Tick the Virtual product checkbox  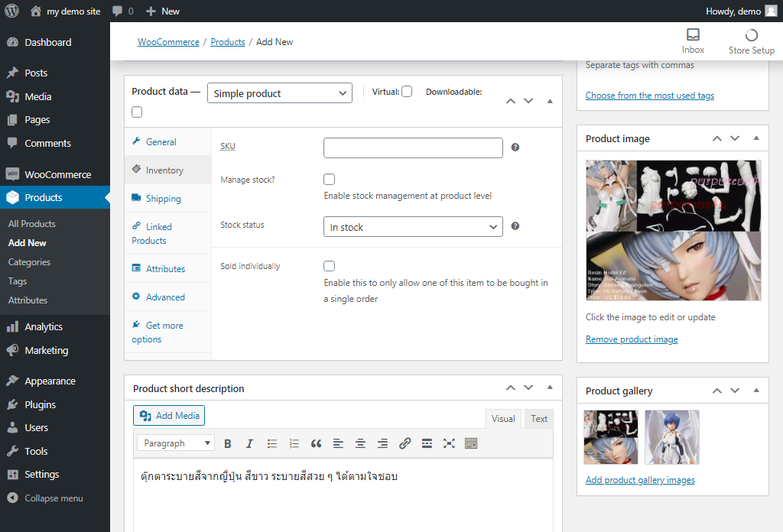407,92
